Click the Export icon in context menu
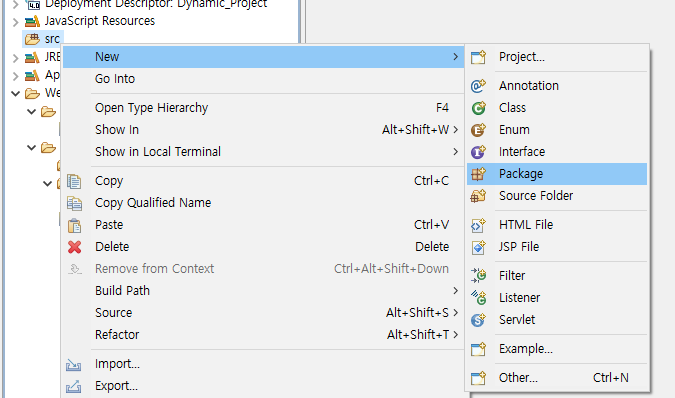The height and width of the screenshot is (398, 675). tap(74, 386)
